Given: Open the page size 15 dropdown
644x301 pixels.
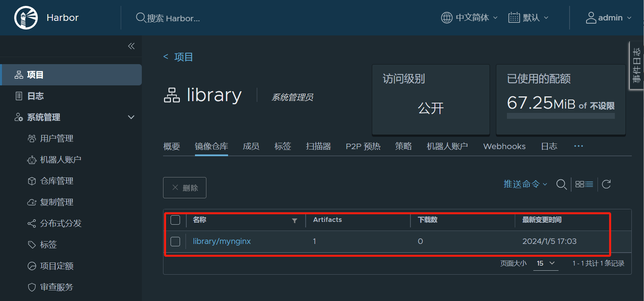Looking at the screenshot, I should (546, 263).
